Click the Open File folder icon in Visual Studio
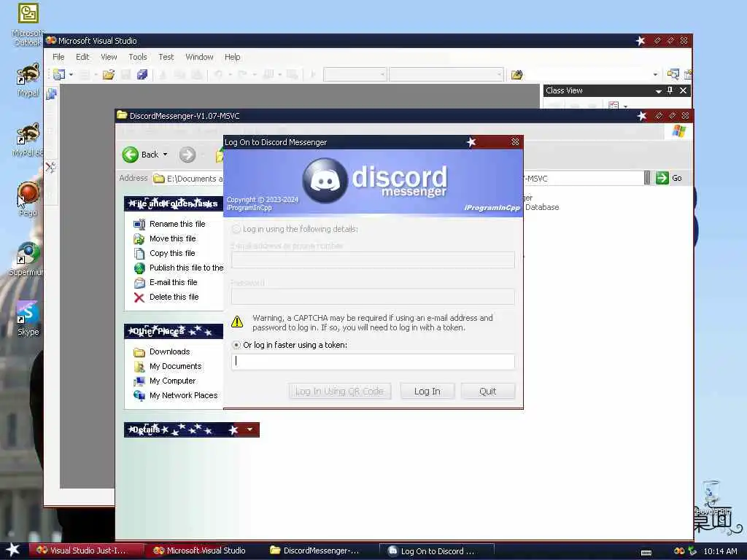Image resolution: width=747 pixels, height=560 pixels. coord(109,74)
